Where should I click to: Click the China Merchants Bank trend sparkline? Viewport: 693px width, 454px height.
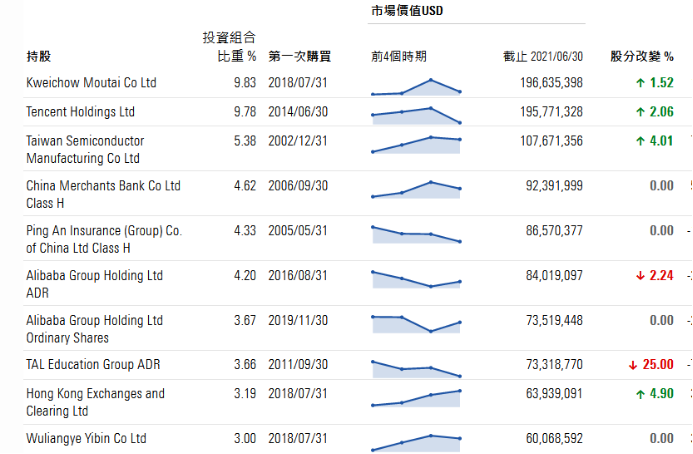click(x=416, y=189)
